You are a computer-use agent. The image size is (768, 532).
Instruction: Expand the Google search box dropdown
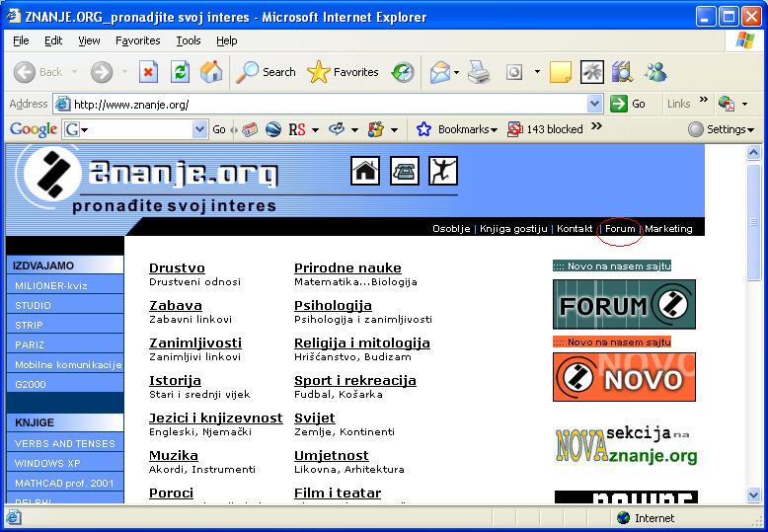[x=199, y=129]
